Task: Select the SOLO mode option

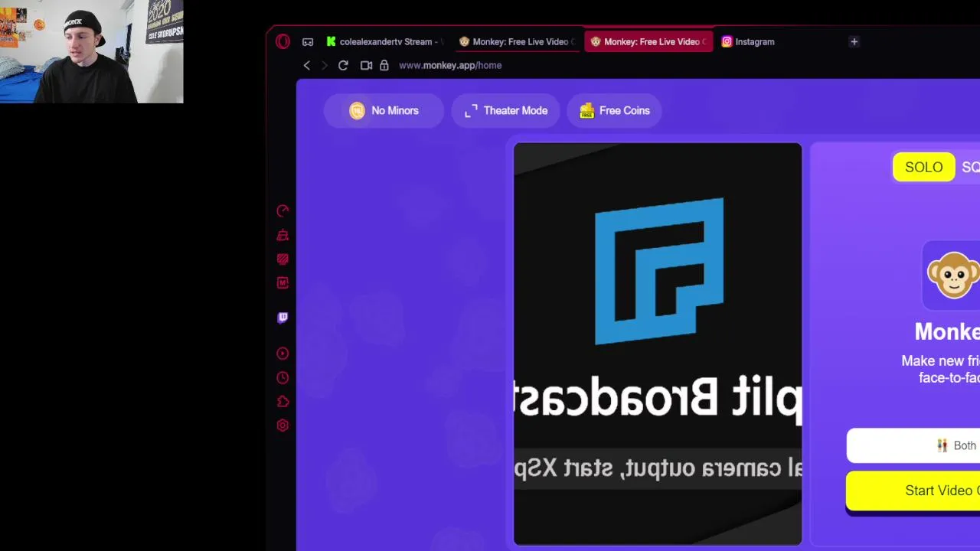Action: (923, 167)
